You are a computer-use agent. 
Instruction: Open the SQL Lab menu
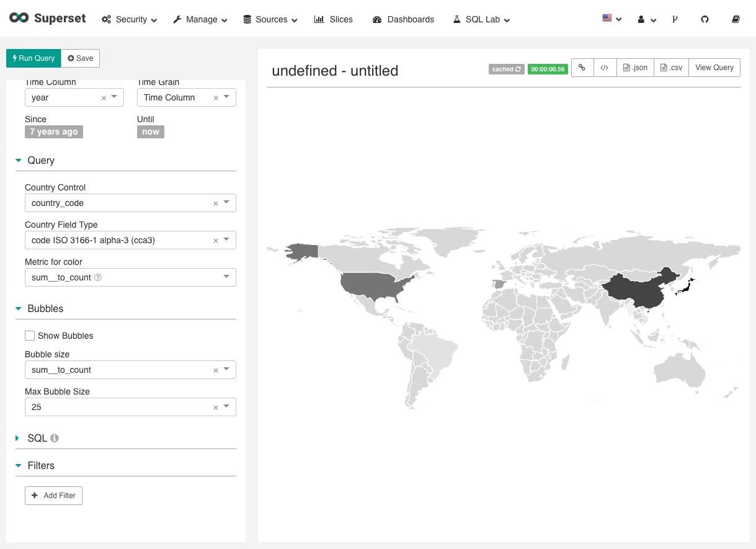(x=481, y=19)
